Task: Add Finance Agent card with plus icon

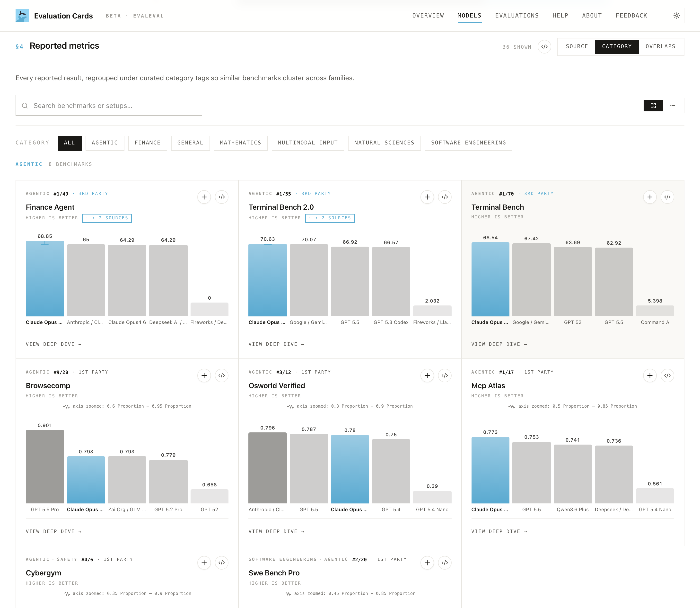Action: click(204, 197)
